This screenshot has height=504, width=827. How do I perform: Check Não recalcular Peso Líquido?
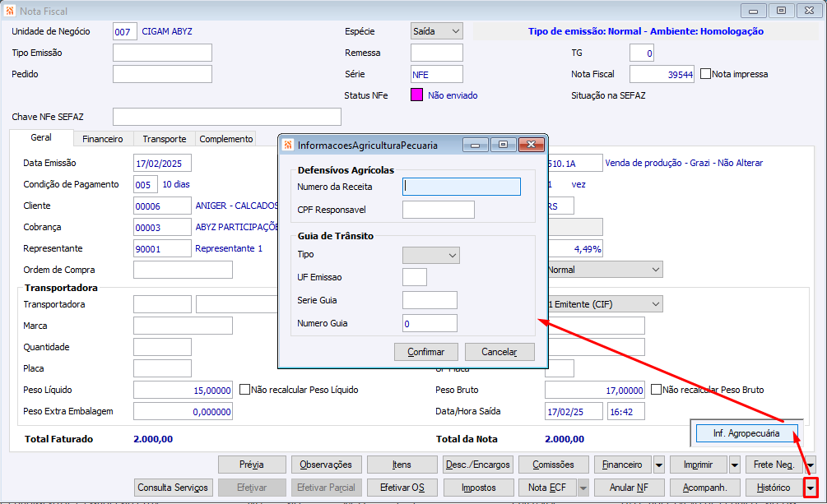244,390
